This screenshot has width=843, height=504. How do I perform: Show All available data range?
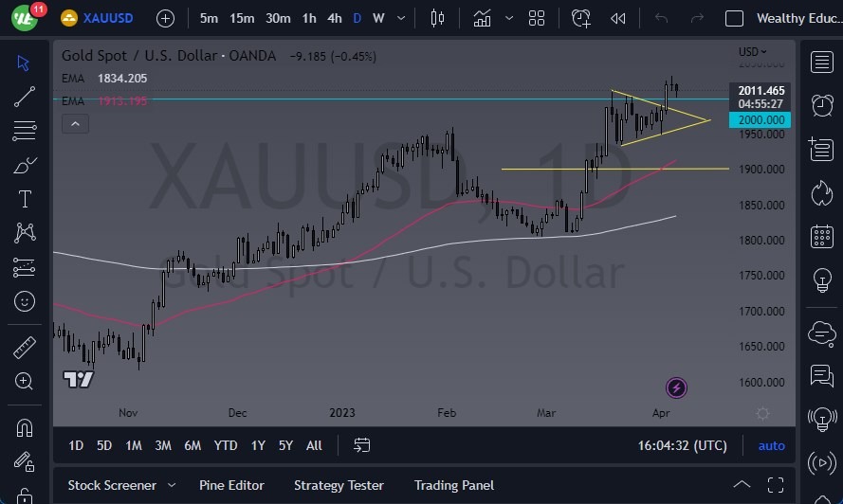click(314, 445)
